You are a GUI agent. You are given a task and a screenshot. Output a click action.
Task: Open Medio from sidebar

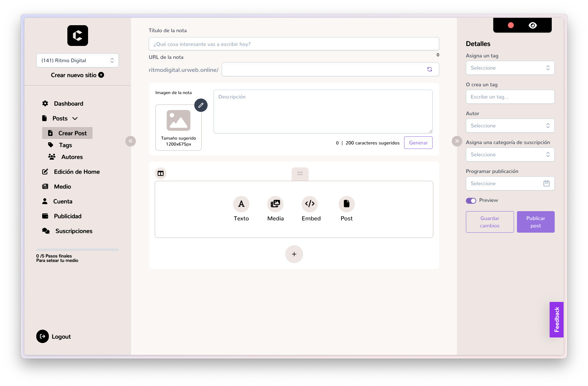62,186
